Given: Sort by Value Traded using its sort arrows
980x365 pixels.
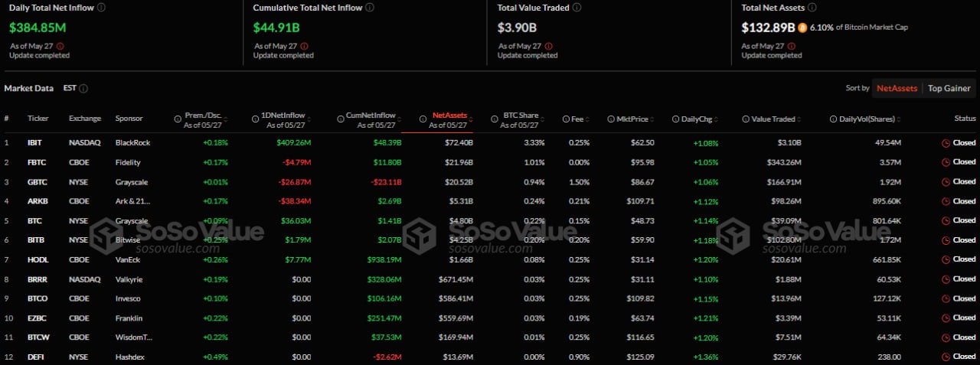Looking at the screenshot, I should (x=799, y=119).
